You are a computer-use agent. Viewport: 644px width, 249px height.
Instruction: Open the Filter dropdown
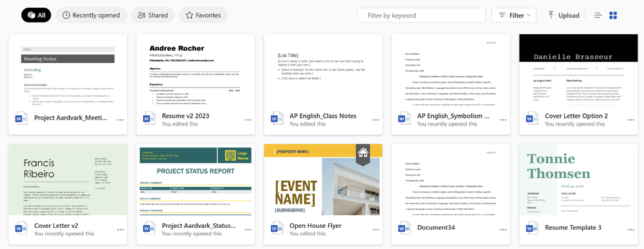(514, 15)
